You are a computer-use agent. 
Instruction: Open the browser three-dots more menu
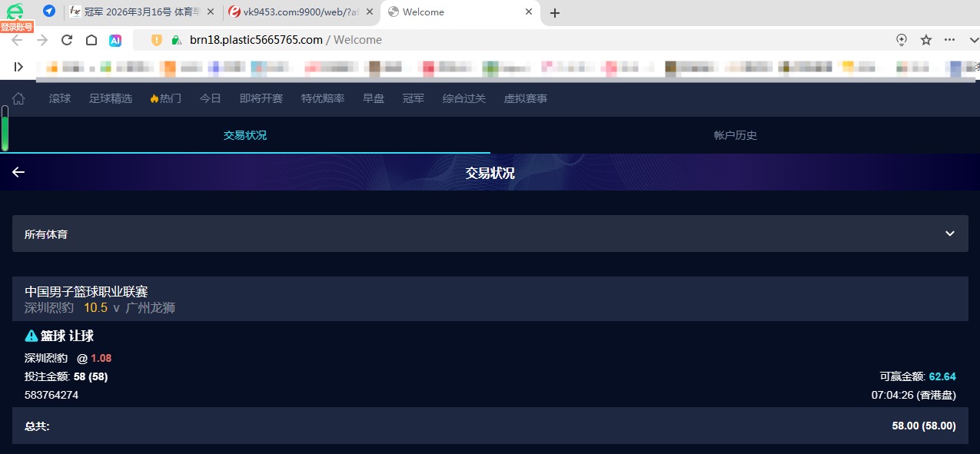tap(950, 40)
